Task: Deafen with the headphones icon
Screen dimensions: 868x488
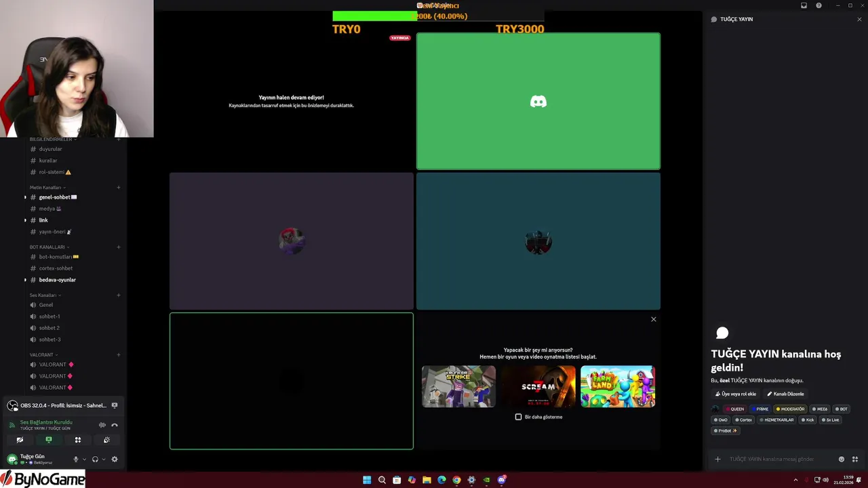Action: [x=95, y=459]
